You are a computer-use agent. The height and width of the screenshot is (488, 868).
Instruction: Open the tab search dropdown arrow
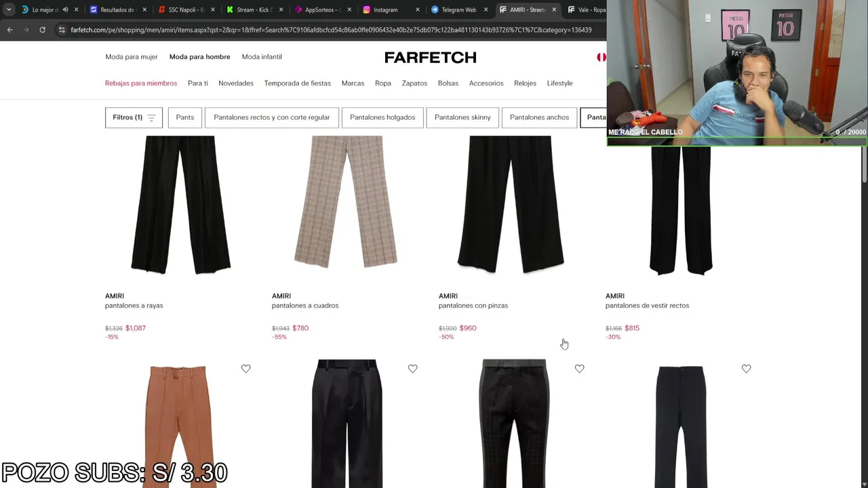[x=8, y=9]
